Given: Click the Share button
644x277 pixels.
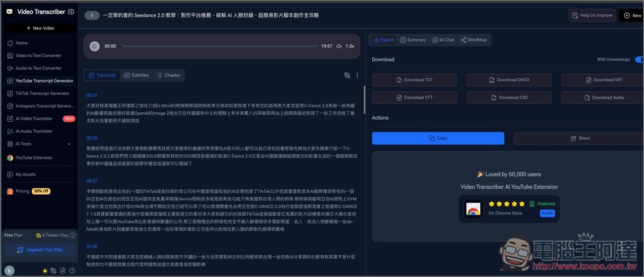Looking at the screenshot, I should click(579, 138).
